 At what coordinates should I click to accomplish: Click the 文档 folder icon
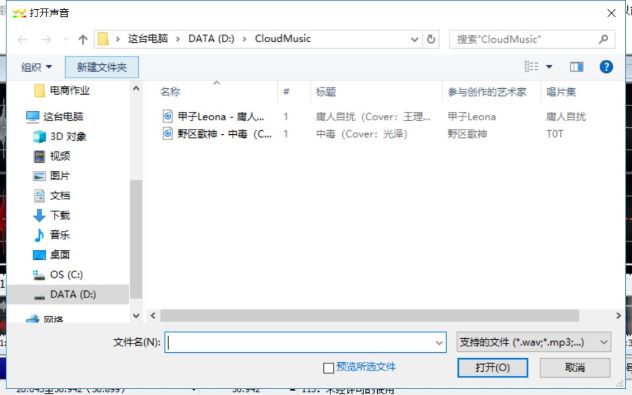[39, 195]
